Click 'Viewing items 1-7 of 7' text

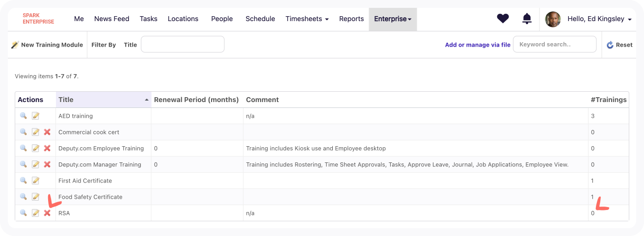pyautogui.click(x=47, y=76)
